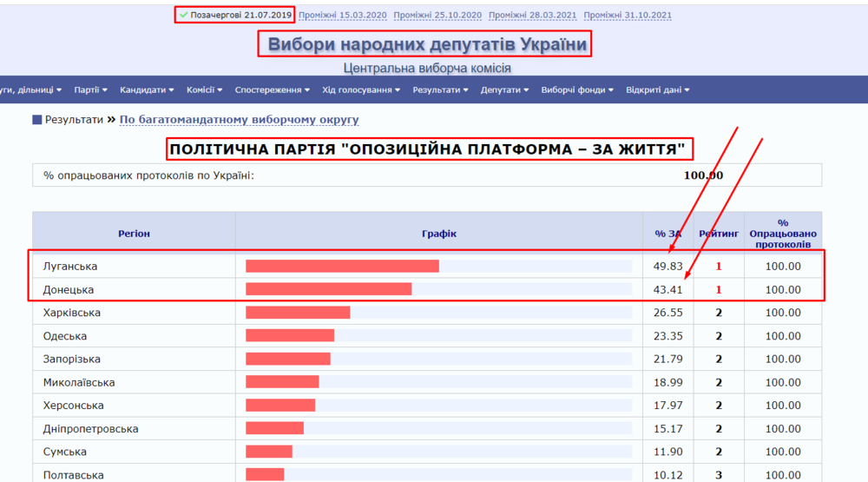Image resolution: width=868 pixels, height=482 pixels.
Task: Go to Проміжні 28.03.2021 elections
Action: click(x=533, y=15)
